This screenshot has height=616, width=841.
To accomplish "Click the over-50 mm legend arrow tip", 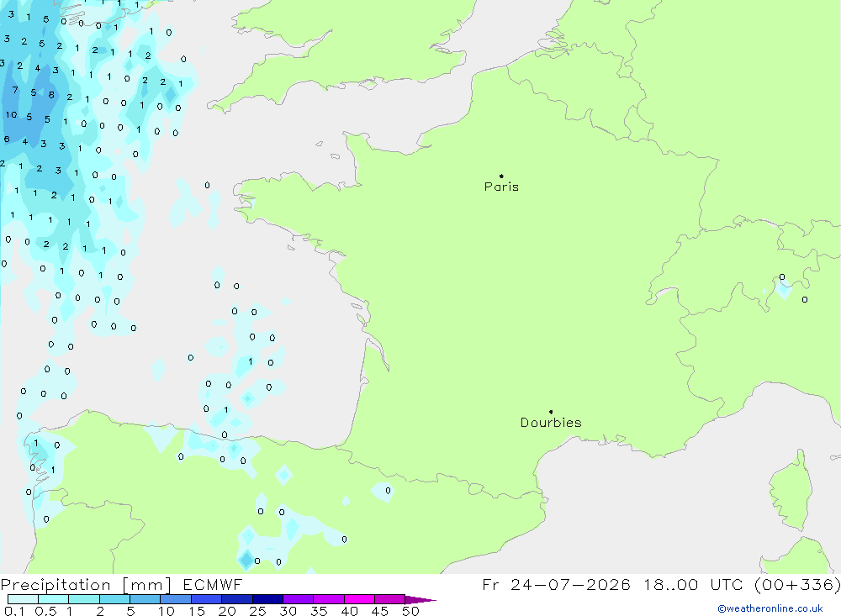I will [x=421, y=600].
